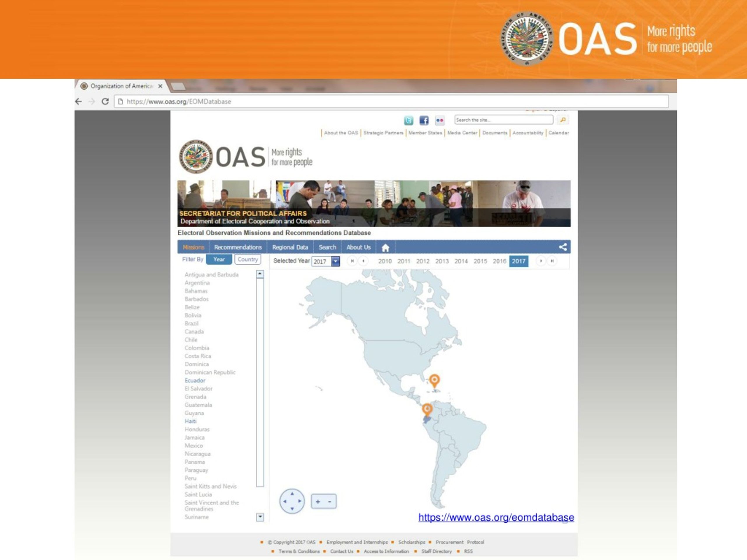Click the Accountability link

point(528,133)
